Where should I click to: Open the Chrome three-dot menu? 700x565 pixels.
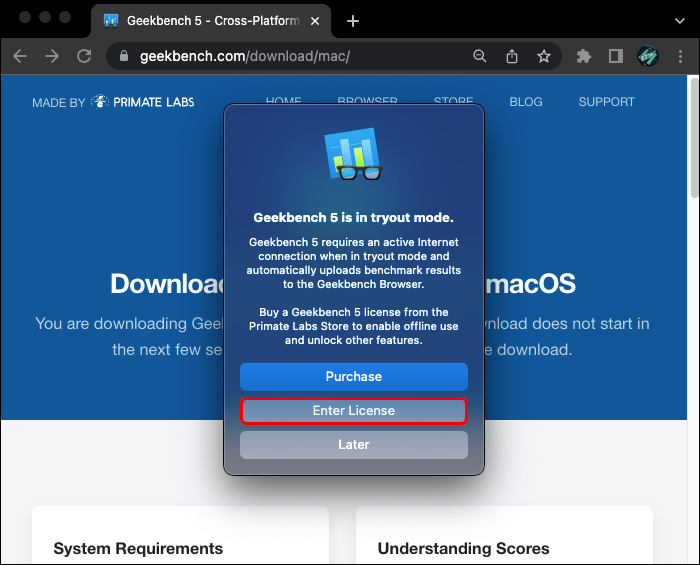[680, 56]
